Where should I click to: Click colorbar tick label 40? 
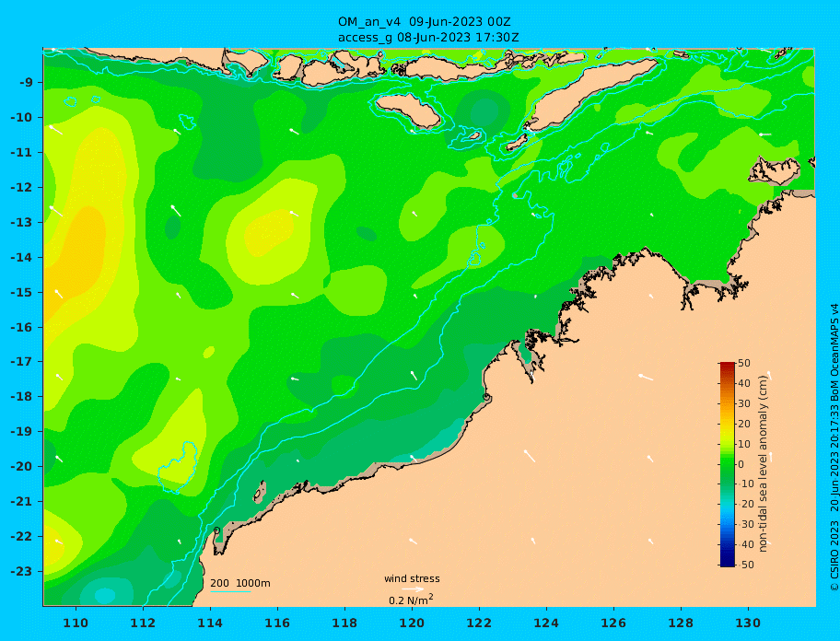coord(744,383)
